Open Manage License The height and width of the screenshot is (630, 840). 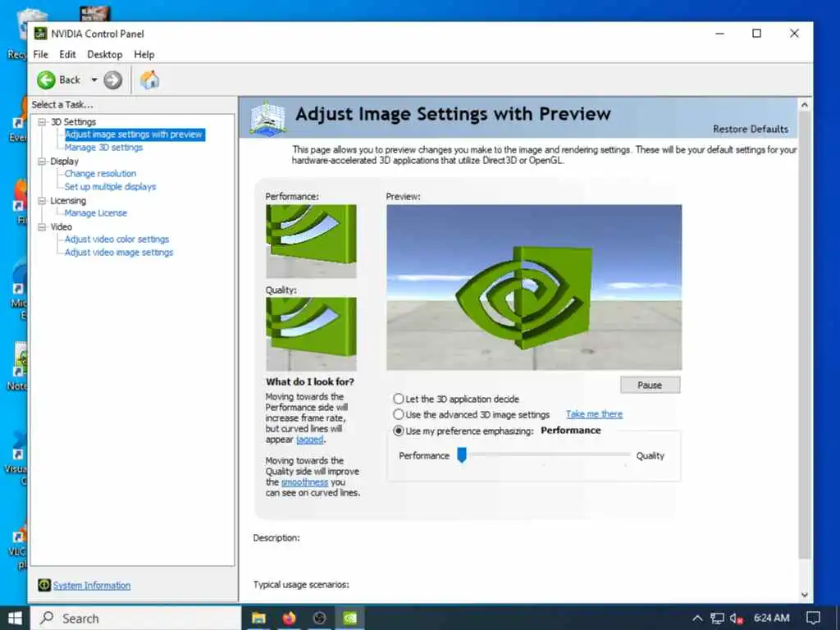click(95, 212)
